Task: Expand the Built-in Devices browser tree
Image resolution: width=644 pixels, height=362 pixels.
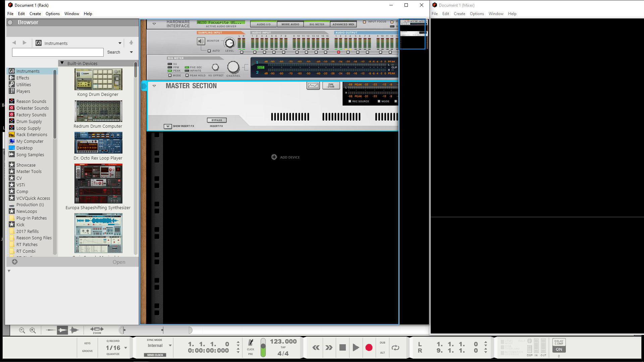Action: tap(62, 63)
